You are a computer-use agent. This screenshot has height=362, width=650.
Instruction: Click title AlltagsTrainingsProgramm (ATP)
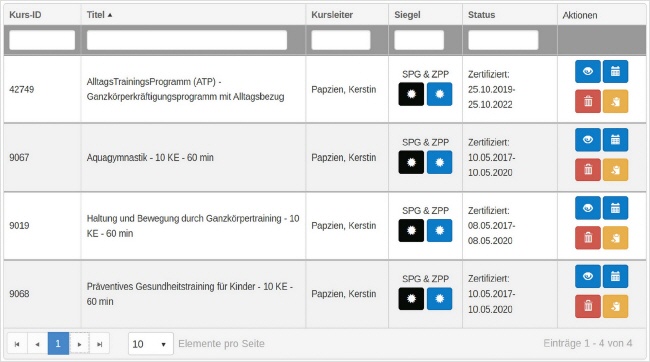point(185,89)
